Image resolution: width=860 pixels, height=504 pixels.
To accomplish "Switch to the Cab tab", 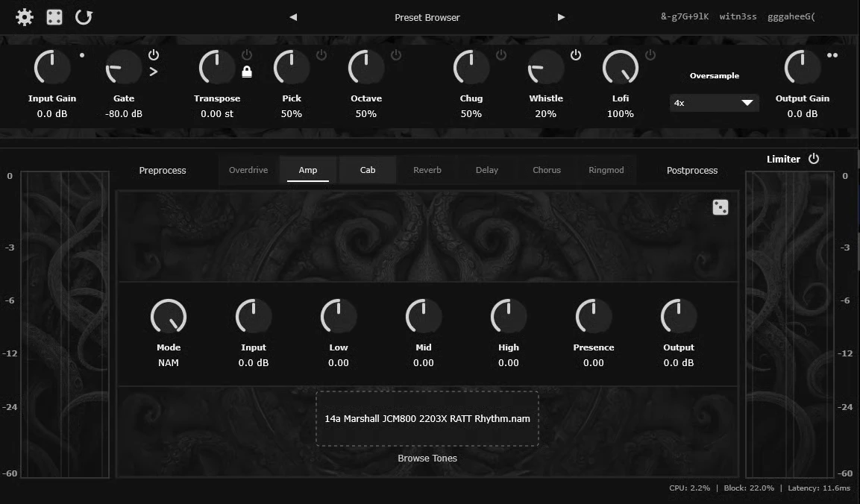I will pyautogui.click(x=368, y=170).
